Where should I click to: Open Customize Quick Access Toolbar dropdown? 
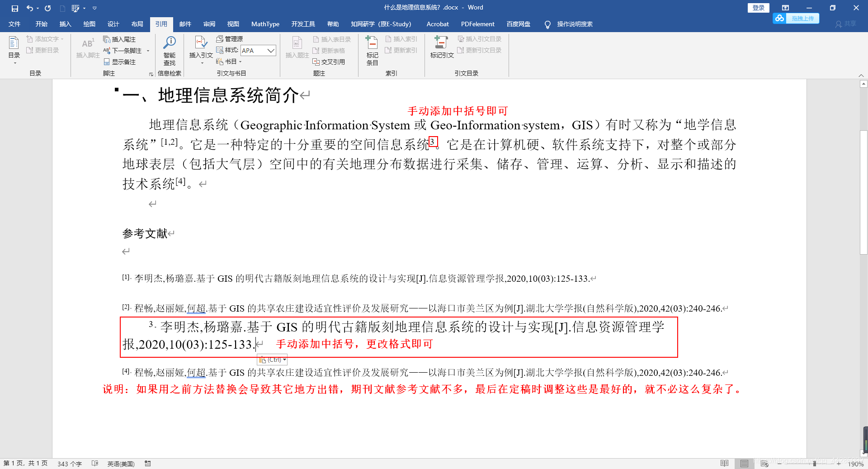(x=94, y=8)
